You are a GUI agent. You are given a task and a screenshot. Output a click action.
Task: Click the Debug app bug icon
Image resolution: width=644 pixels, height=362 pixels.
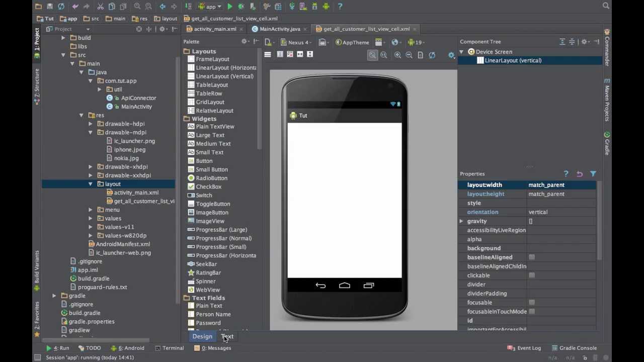[x=241, y=7]
